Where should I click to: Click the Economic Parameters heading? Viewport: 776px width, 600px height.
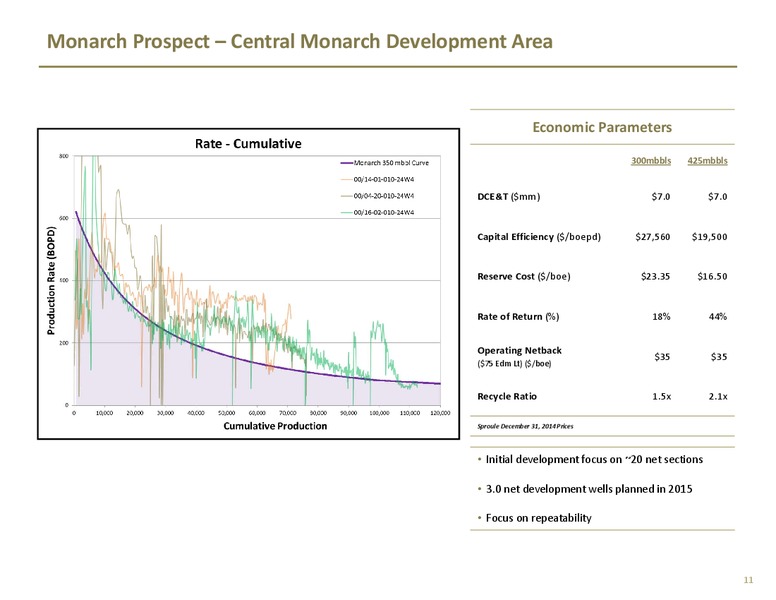click(x=602, y=127)
